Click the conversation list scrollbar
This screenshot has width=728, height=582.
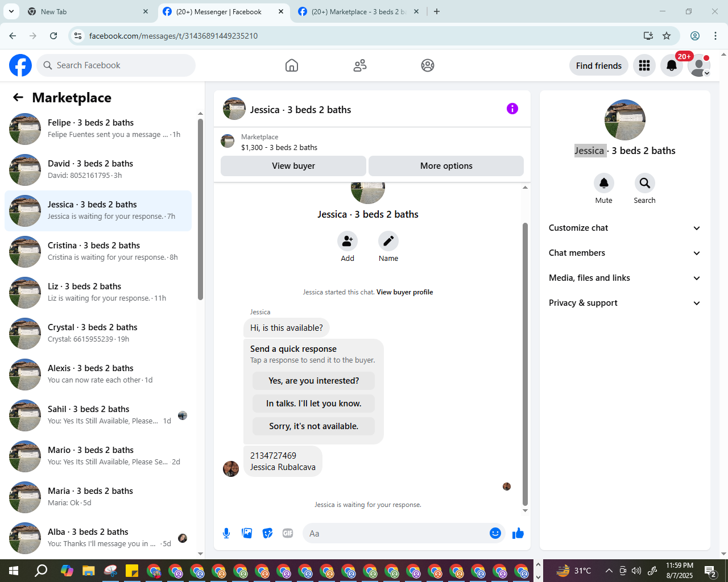[x=200, y=209]
